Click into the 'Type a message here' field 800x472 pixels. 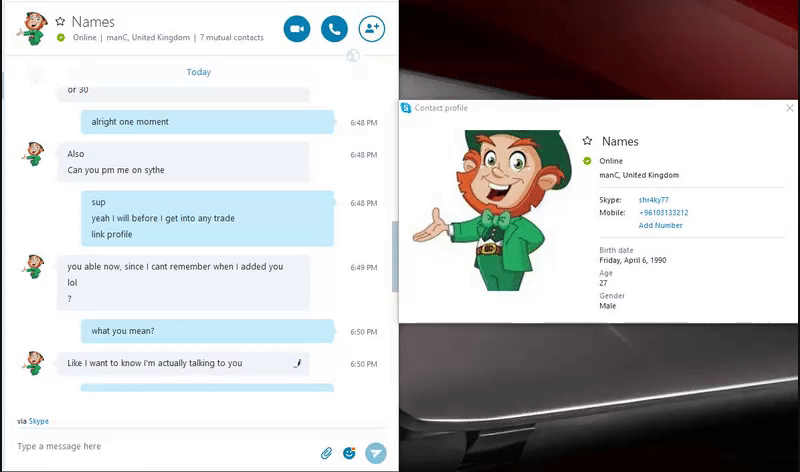click(x=163, y=446)
